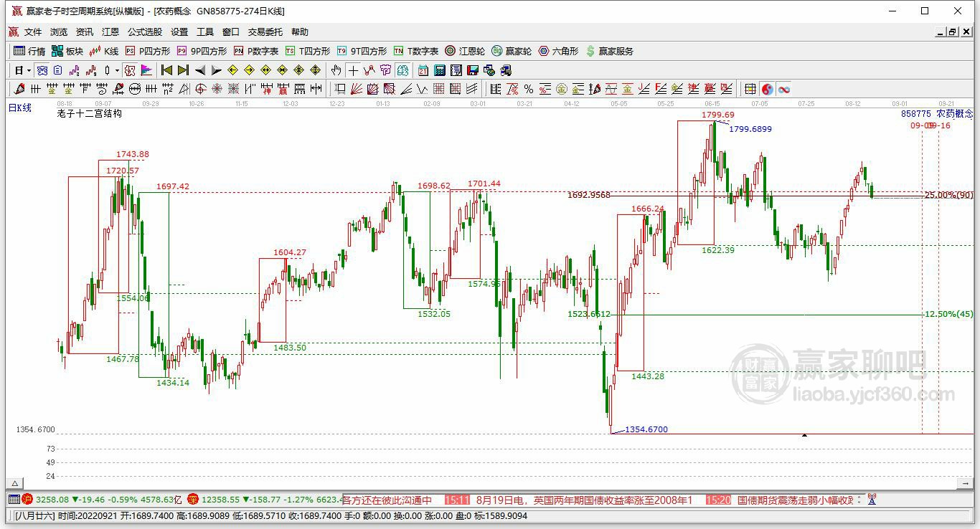The width and height of the screenshot is (980, 529).
Task: Click the 858775 stock code
Action: (916, 113)
